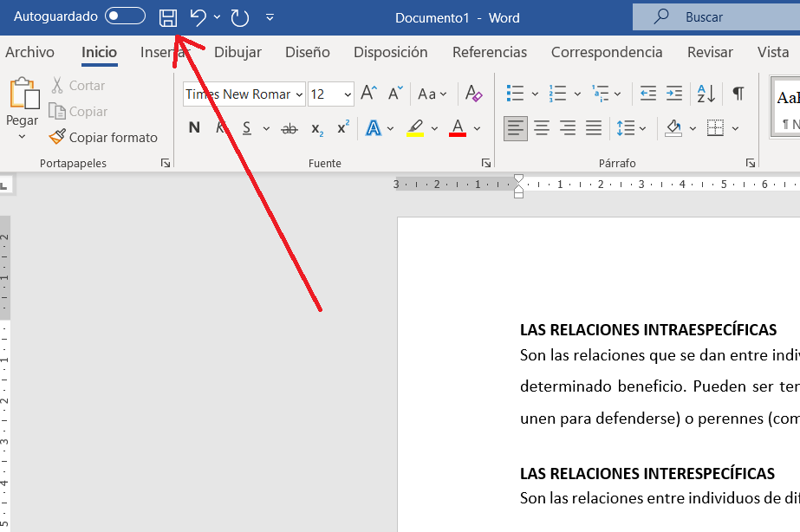
Task: Align text right
Action: pos(568,128)
